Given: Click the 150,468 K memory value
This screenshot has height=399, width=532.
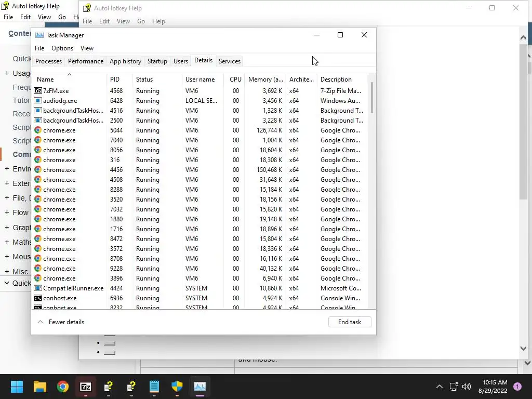Looking at the screenshot, I should click(270, 170).
